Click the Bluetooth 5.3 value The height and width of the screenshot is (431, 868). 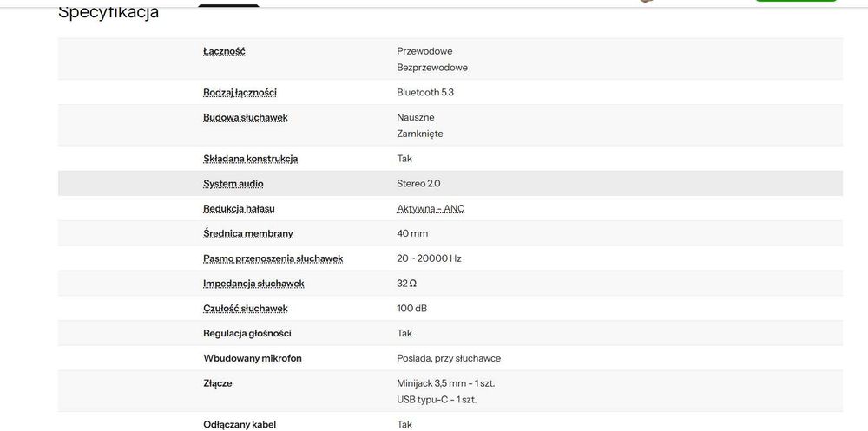(424, 93)
